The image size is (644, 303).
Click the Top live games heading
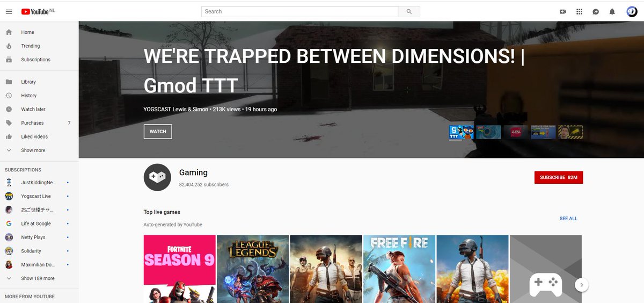162,212
